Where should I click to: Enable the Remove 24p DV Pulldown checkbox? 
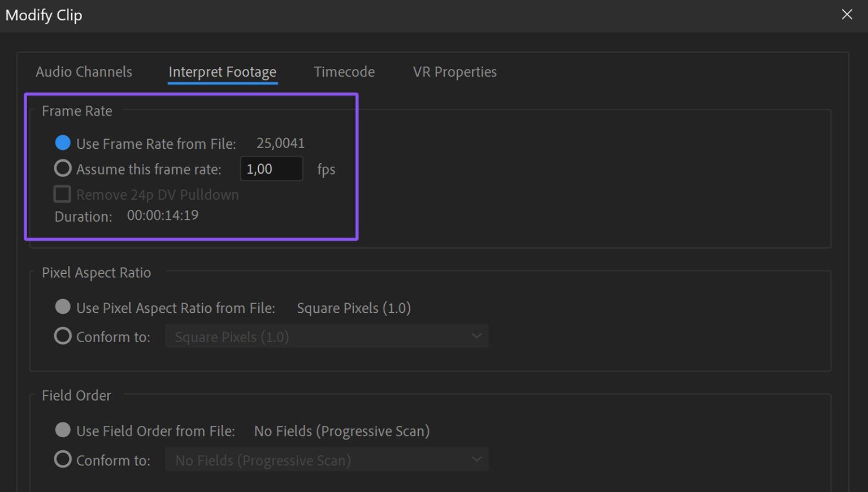tap(62, 194)
